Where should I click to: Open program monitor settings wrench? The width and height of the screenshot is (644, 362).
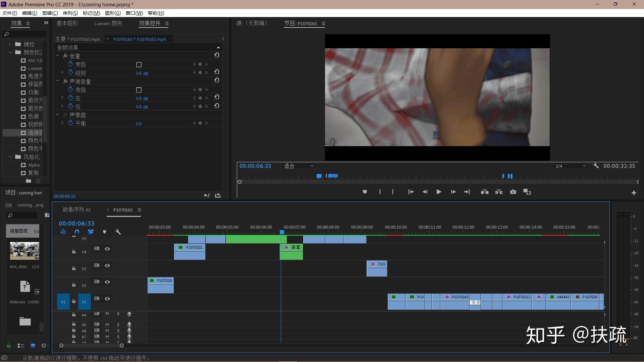pos(596,166)
